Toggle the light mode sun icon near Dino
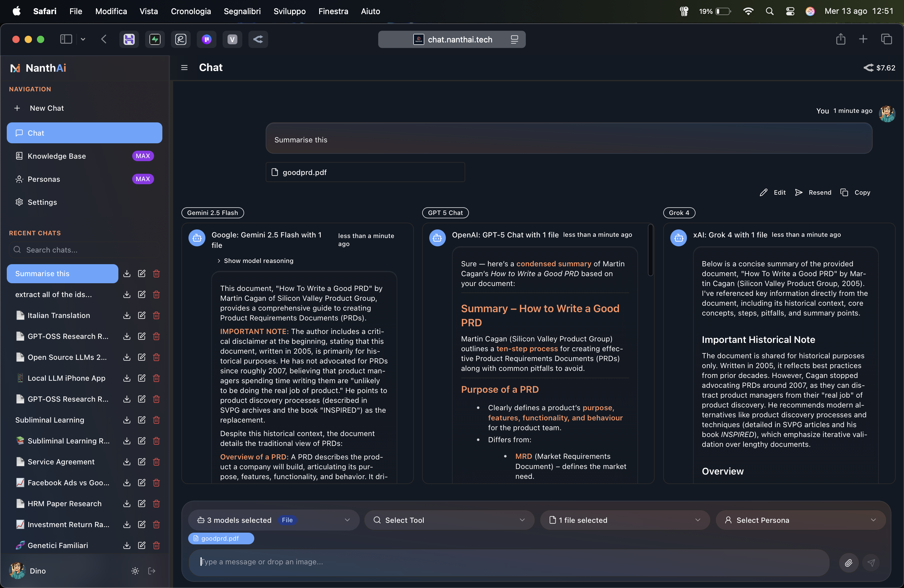904x588 pixels. [135, 570]
